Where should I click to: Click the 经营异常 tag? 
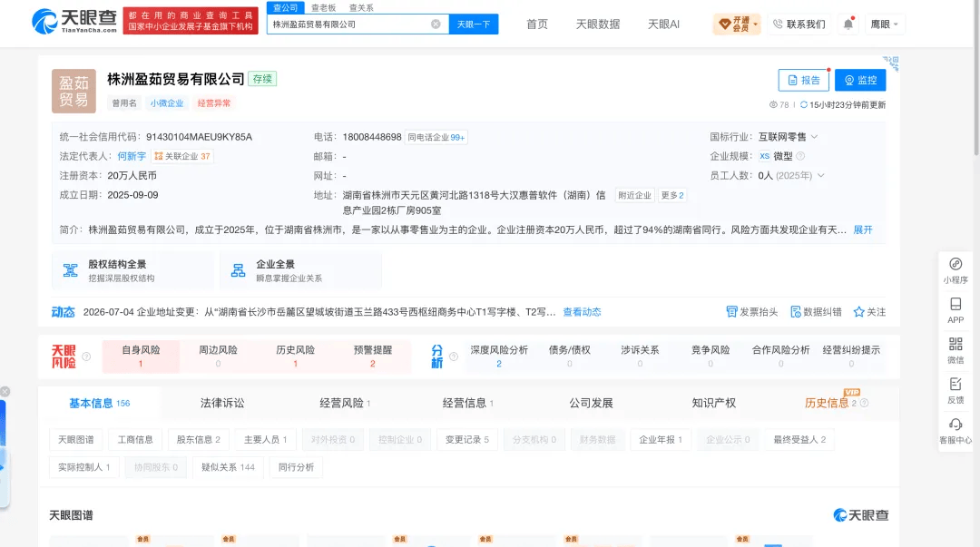pos(214,103)
